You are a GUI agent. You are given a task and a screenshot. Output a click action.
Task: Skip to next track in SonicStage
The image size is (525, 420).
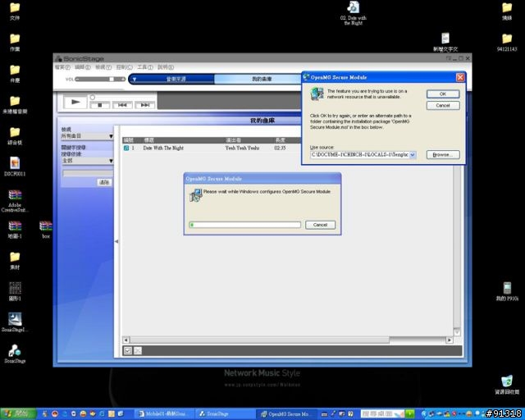[x=144, y=105]
